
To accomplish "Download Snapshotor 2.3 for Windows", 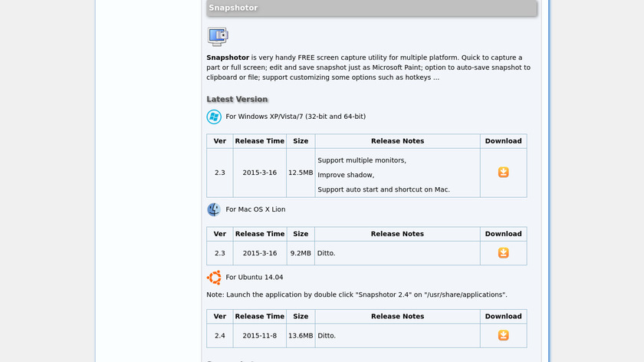I will pos(503,172).
